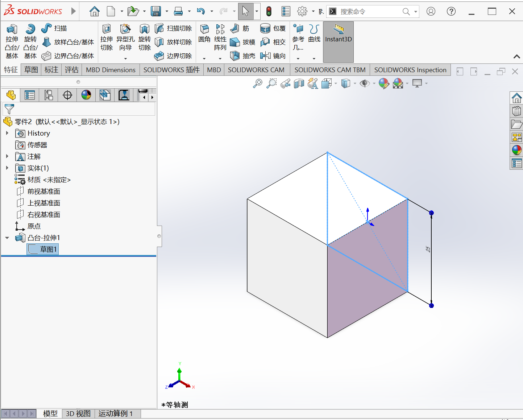Select the 边界凸台/基体 boundary boss tool

[x=68, y=56]
